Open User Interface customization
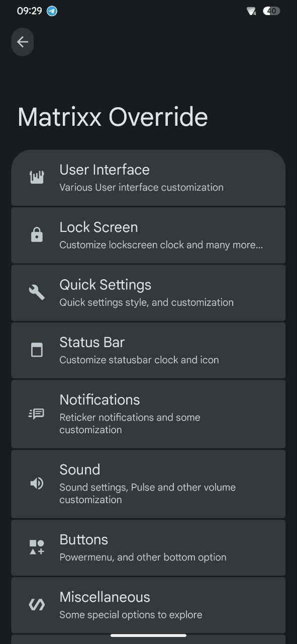The width and height of the screenshot is (297, 644). click(148, 178)
